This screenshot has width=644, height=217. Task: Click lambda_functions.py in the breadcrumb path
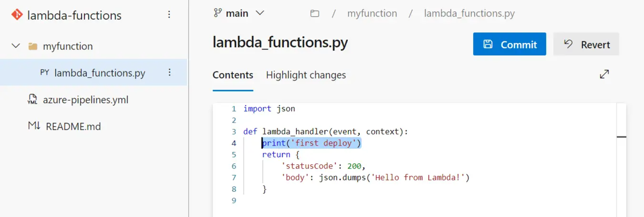click(x=470, y=13)
